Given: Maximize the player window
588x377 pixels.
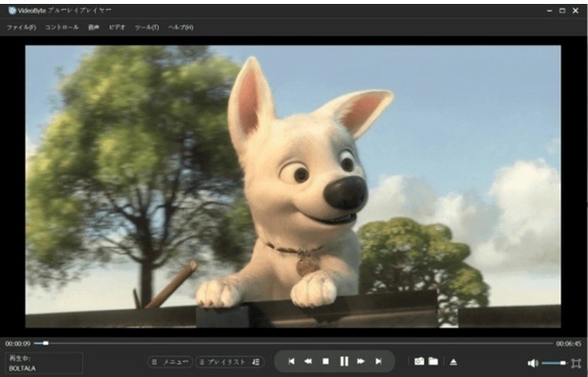Looking at the screenshot, I should click(563, 11).
